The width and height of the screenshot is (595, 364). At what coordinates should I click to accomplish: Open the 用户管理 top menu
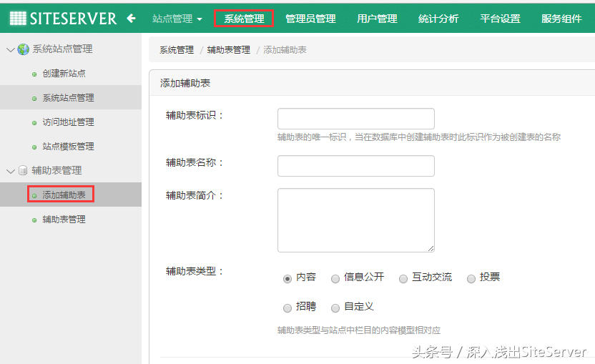point(377,19)
